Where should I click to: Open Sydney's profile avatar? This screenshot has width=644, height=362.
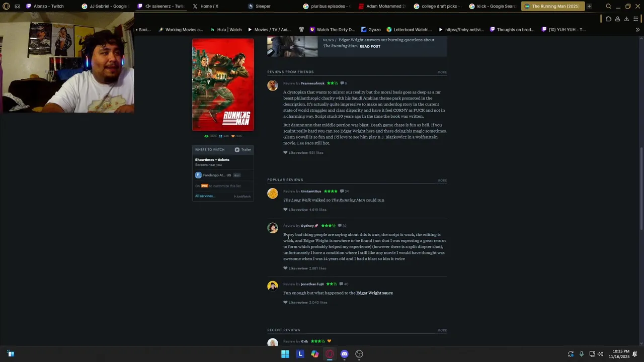(x=273, y=228)
